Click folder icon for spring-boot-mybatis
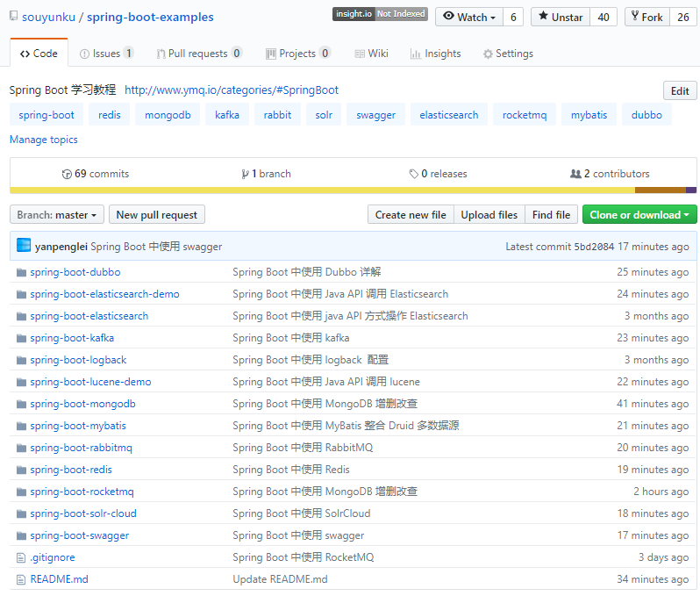The image size is (700, 596). pyautogui.click(x=21, y=426)
